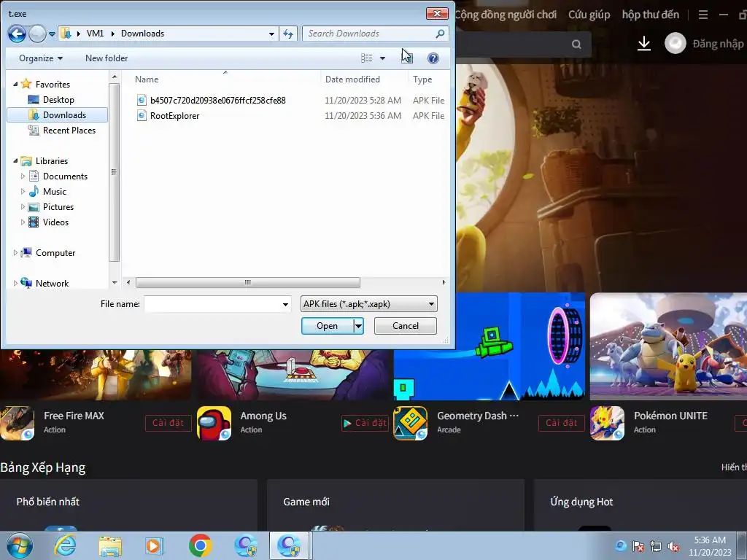Collapse the Favorites tree group
747x560 pixels.
(15, 84)
